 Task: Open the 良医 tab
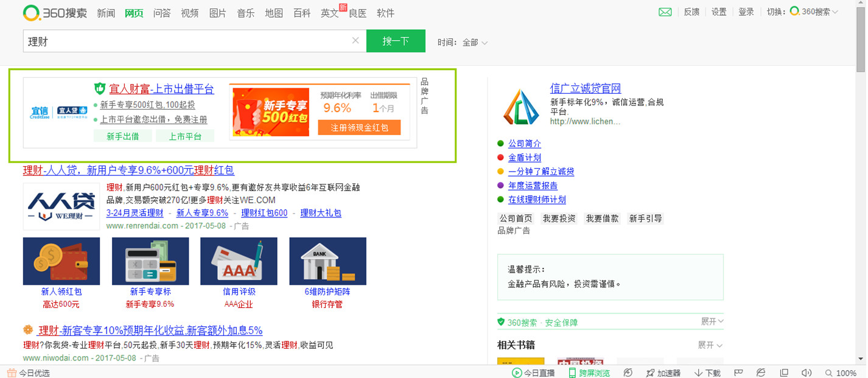pyautogui.click(x=358, y=13)
